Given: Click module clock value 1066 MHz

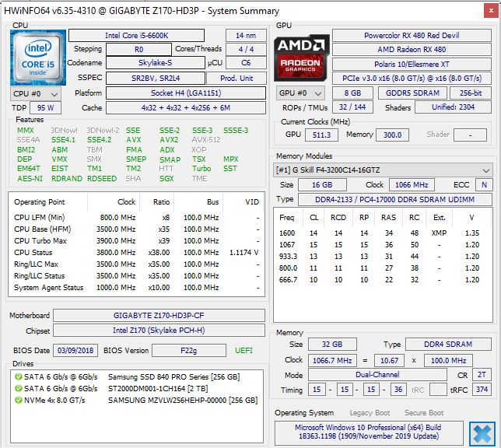Looking at the screenshot, I should (412, 184).
